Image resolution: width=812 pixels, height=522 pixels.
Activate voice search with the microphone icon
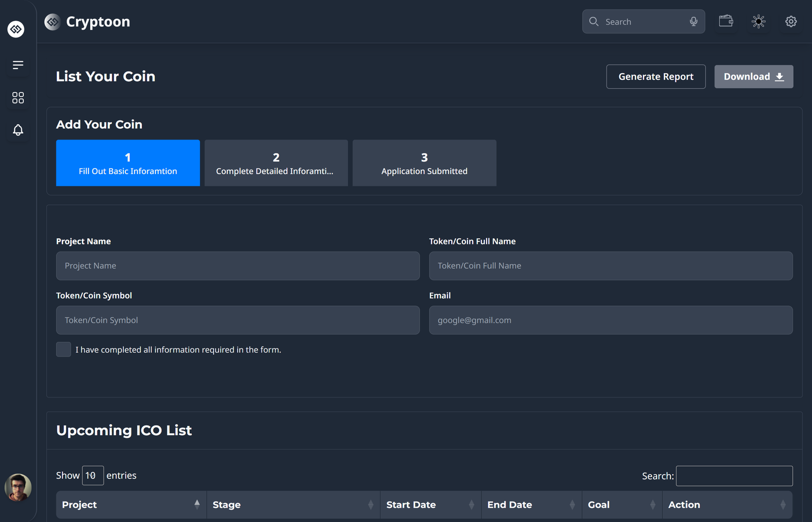[693, 21]
